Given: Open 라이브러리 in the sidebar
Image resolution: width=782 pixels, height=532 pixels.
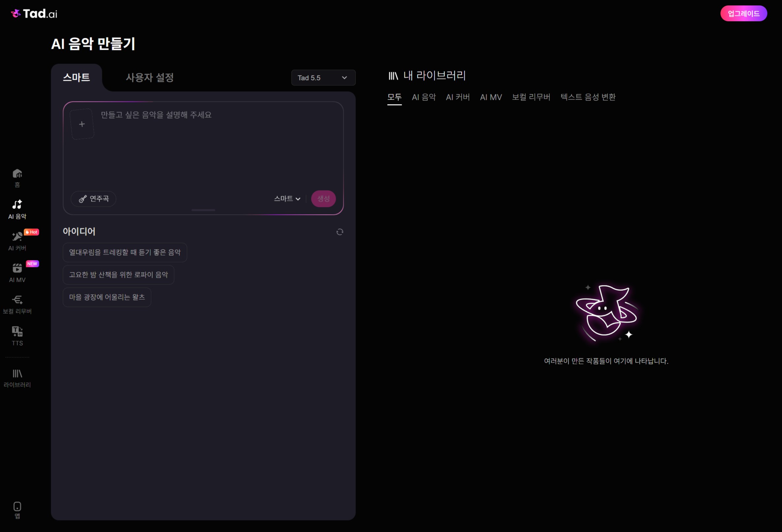Looking at the screenshot, I should pos(17,378).
